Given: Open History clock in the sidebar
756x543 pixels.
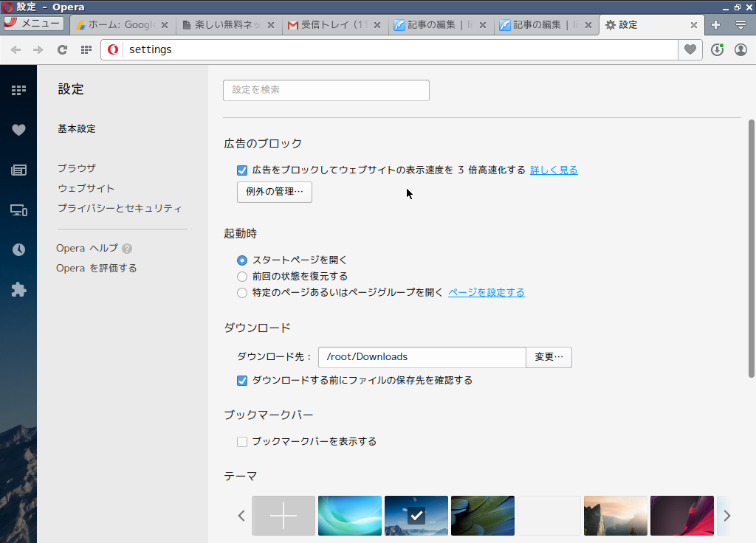Looking at the screenshot, I should [18, 249].
